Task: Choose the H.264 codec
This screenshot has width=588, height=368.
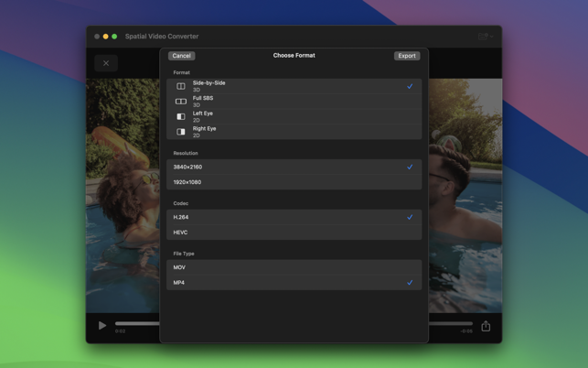Action: (x=294, y=217)
